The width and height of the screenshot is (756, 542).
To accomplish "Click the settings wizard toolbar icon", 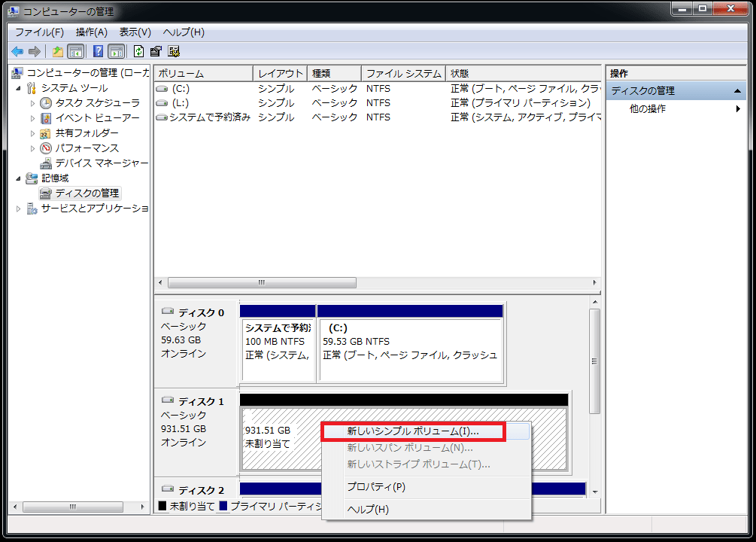I will (x=174, y=51).
